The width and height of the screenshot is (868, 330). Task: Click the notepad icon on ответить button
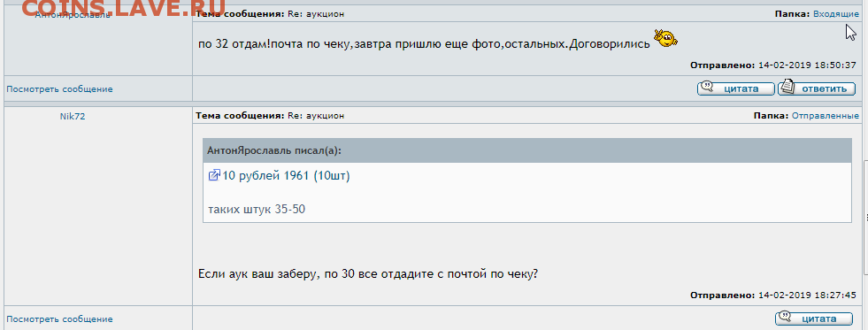tap(787, 87)
